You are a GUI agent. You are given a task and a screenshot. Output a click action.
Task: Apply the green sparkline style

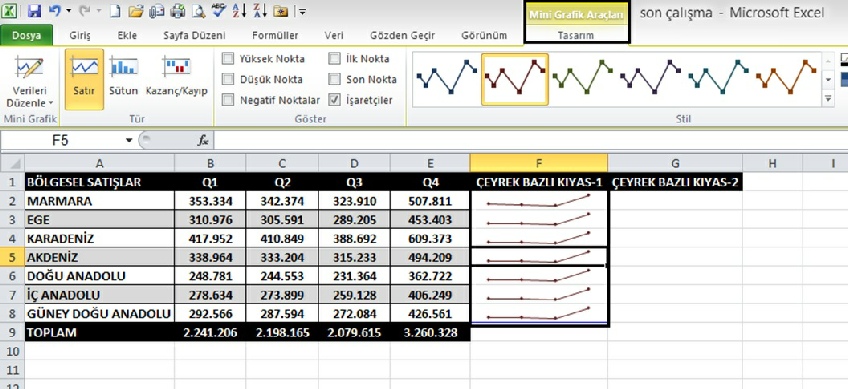coord(582,79)
